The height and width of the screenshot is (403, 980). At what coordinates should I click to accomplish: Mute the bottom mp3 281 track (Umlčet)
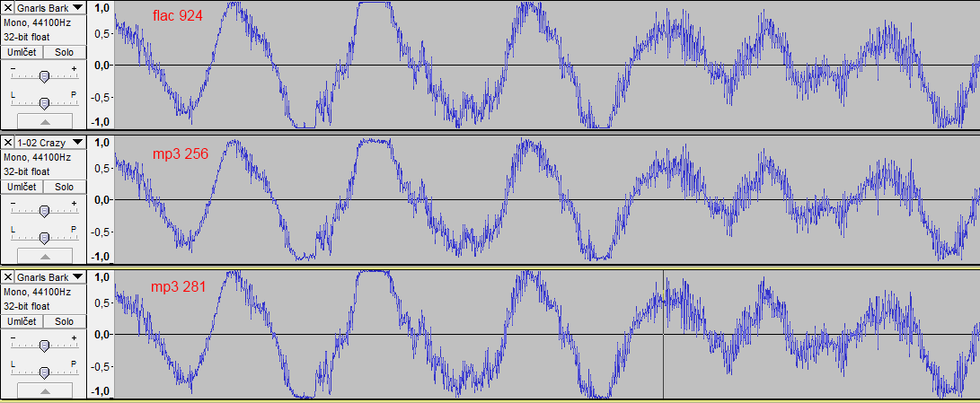(22, 321)
